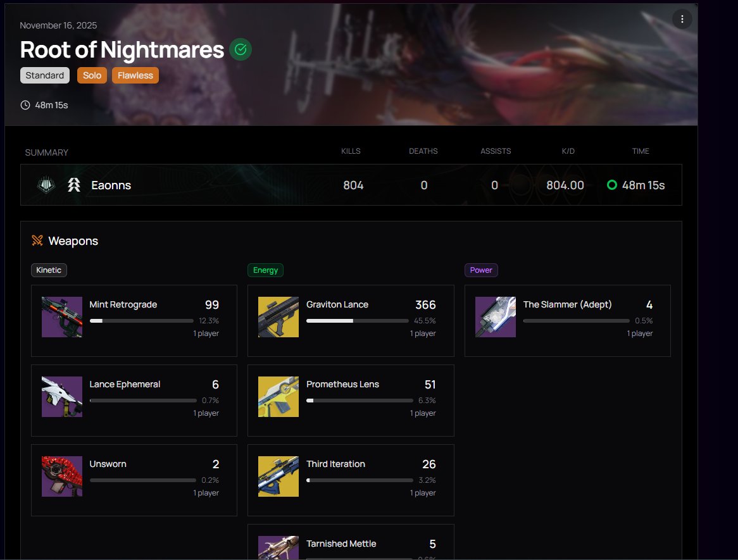Open the Prometheus Lens weapon thumbnail
This screenshot has width=738, height=560.
tap(278, 397)
